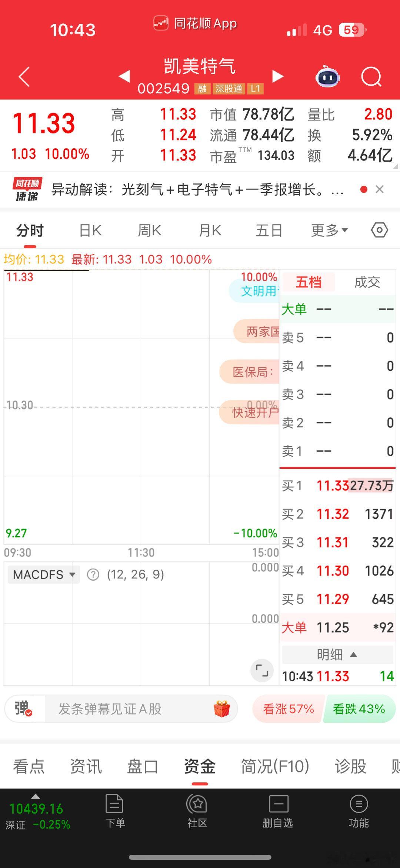
Task: Tap the 两家国 bullet comment bubble
Action: pos(257,331)
